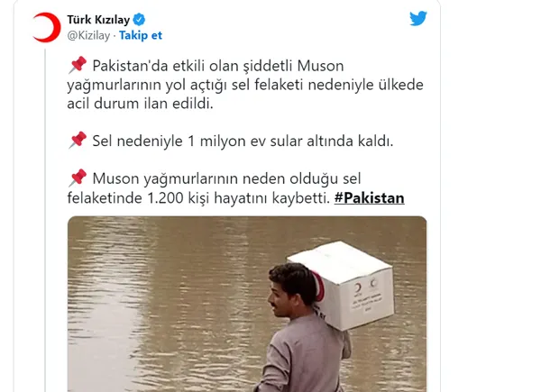This screenshot has width=541, height=392.
Task: Click the pushpin before "Muson yağmurlarının neden"
Action: (78, 178)
